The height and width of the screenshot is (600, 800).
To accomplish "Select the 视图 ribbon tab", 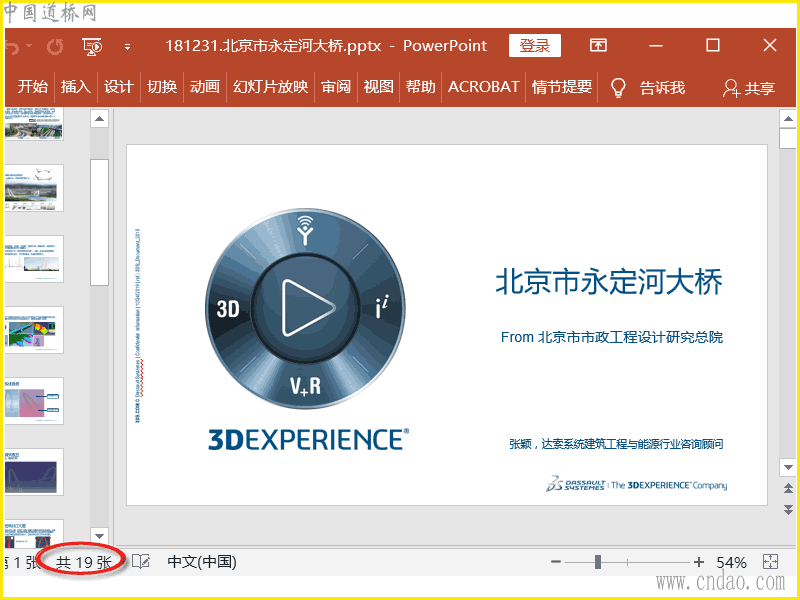I will pos(379,87).
